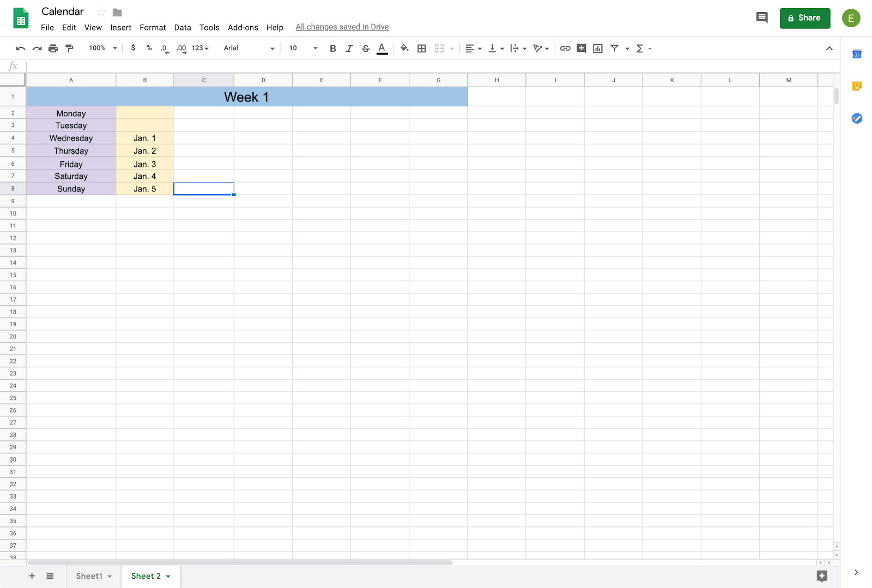This screenshot has width=872, height=588.
Task: Open the zoom level dropdown
Action: coord(103,48)
